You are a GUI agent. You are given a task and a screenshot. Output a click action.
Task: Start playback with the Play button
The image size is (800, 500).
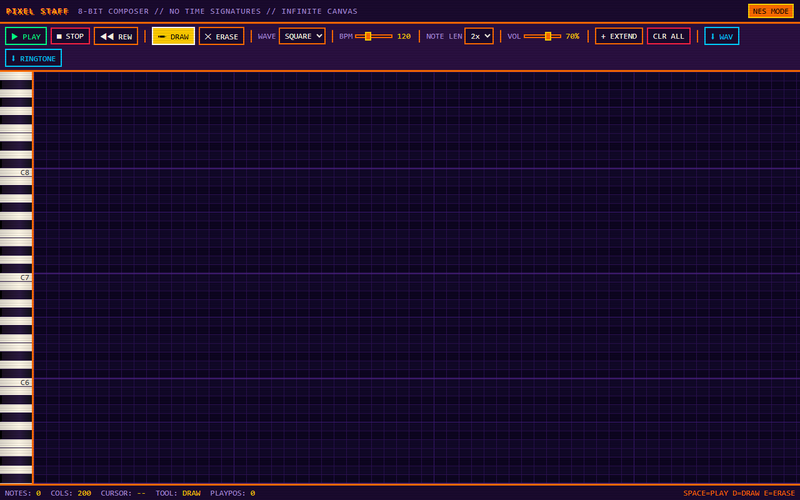pos(26,36)
